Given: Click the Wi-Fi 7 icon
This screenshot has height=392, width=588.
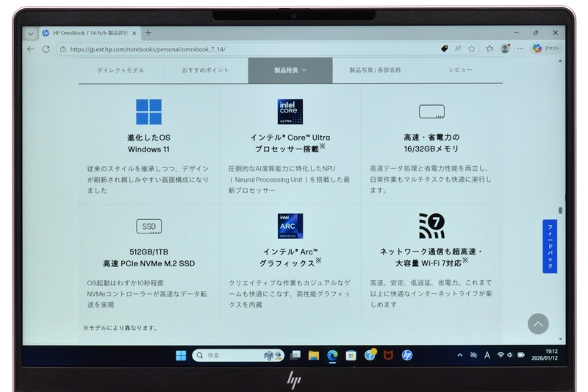Looking at the screenshot, I should pyautogui.click(x=431, y=226).
